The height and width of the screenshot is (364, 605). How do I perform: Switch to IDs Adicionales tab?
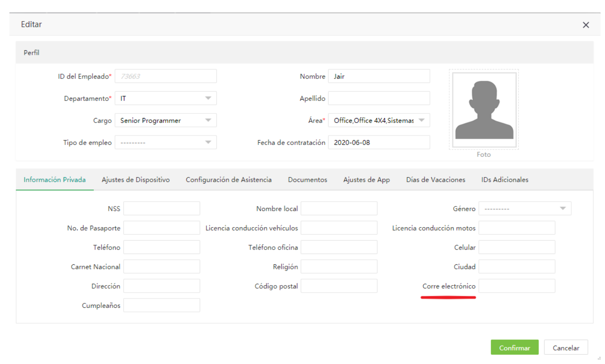(504, 180)
